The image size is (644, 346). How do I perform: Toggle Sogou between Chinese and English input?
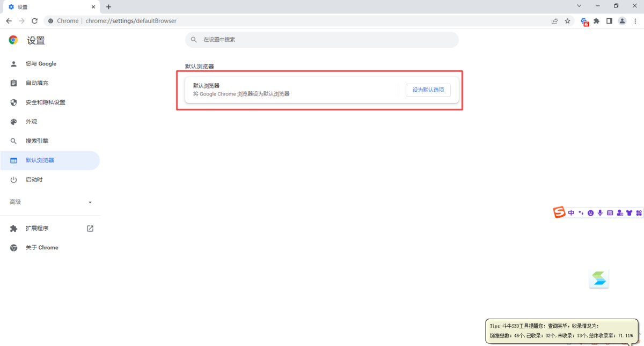571,212
